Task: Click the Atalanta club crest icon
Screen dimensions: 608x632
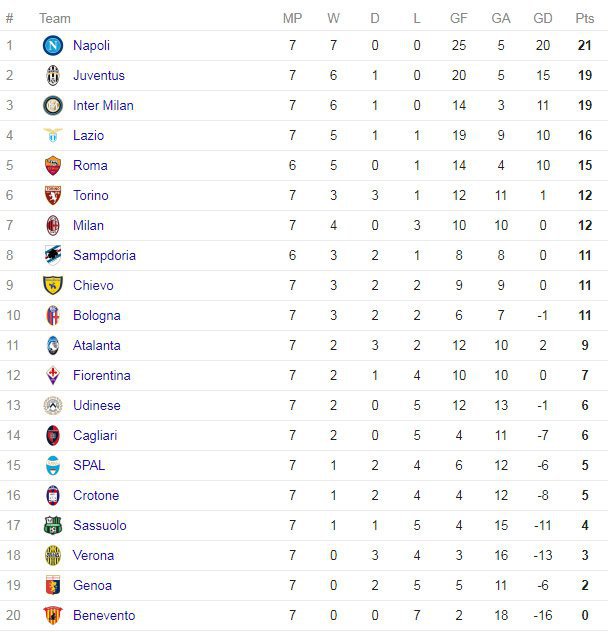Action: click(x=53, y=345)
